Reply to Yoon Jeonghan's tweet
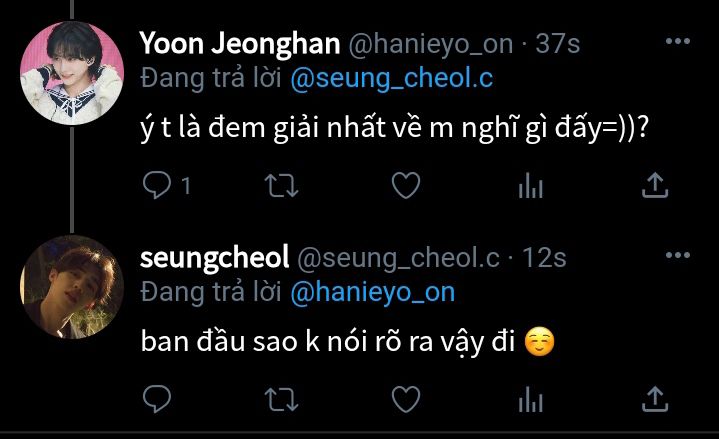 pos(157,185)
